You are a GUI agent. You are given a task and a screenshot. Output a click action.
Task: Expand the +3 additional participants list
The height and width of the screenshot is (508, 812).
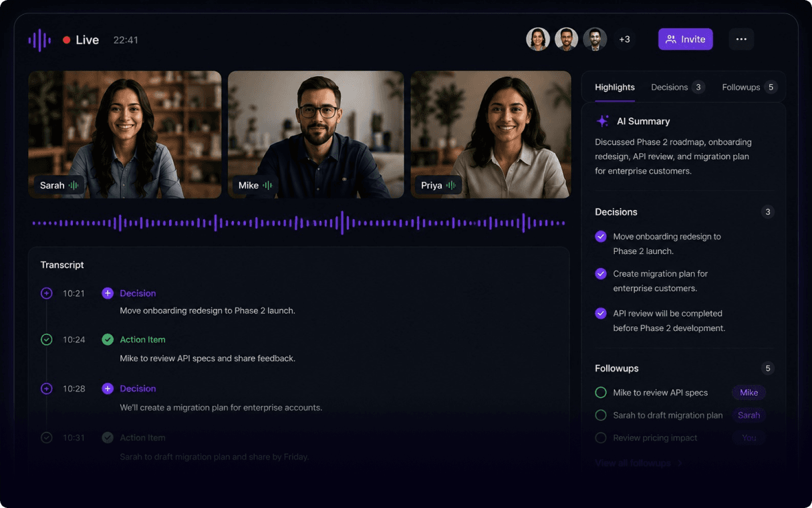624,39
